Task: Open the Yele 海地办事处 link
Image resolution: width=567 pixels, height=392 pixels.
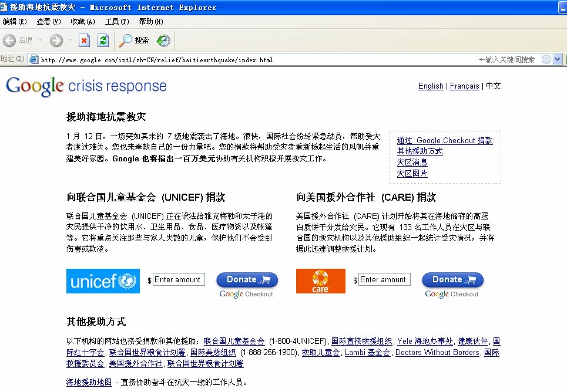Action: coord(425,341)
